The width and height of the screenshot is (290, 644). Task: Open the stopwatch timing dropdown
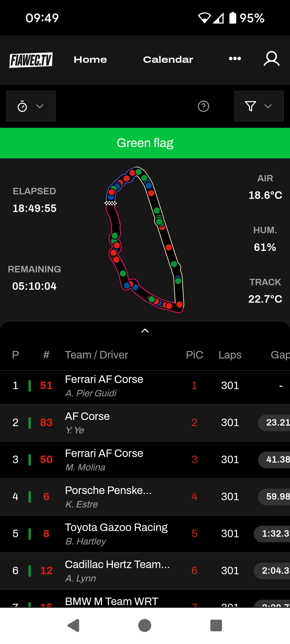[31, 106]
